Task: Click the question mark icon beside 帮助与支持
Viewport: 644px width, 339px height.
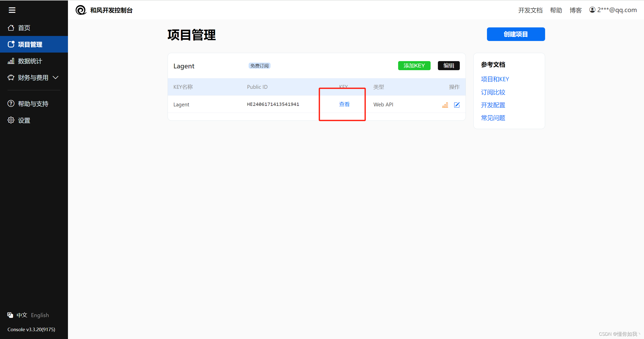Action: pos(11,104)
